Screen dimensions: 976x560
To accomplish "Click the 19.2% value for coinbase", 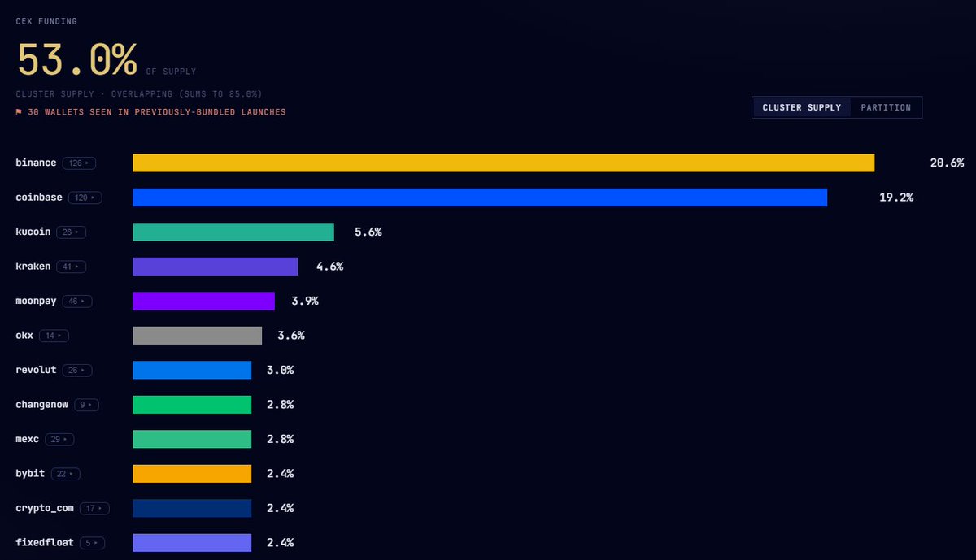I will [x=896, y=198].
